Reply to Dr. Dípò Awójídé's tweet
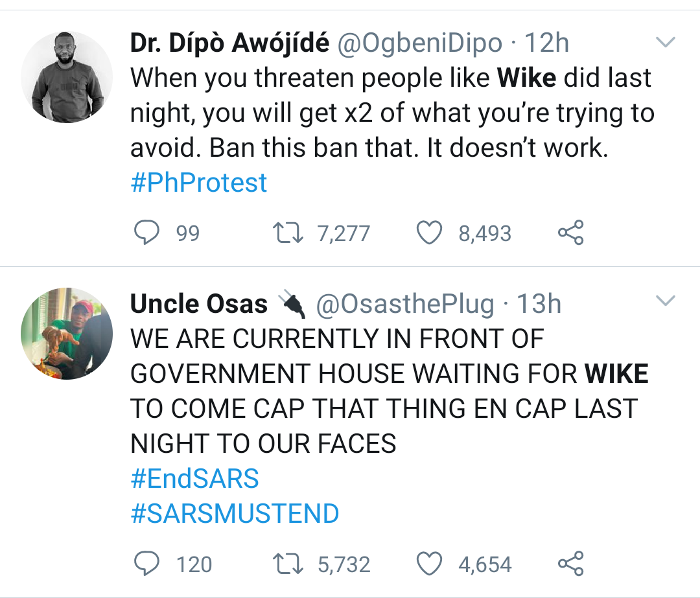Image resolution: width=700 pixels, height=598 pixels. click(x=147, y=233)
